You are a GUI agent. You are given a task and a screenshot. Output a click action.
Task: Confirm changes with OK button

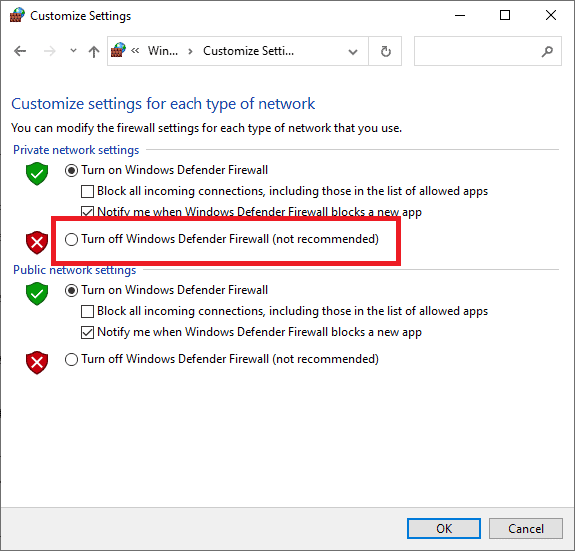[444, 528]
